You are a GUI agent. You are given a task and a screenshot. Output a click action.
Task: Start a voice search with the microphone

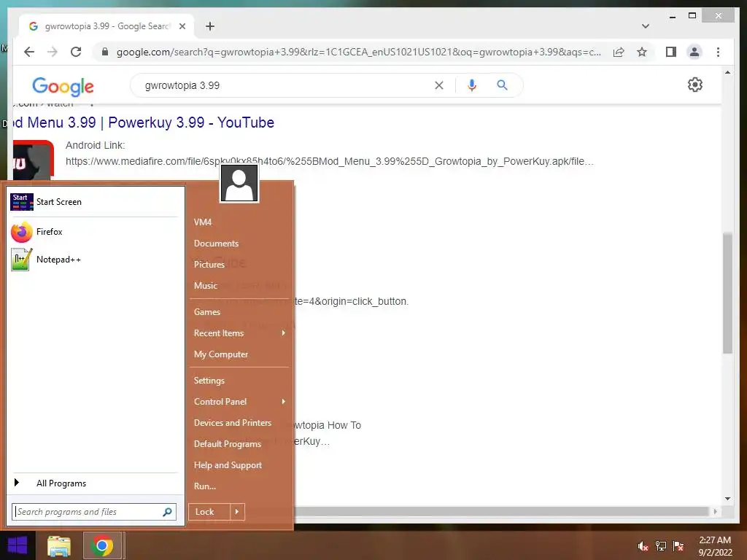click(x=472, y=85)
